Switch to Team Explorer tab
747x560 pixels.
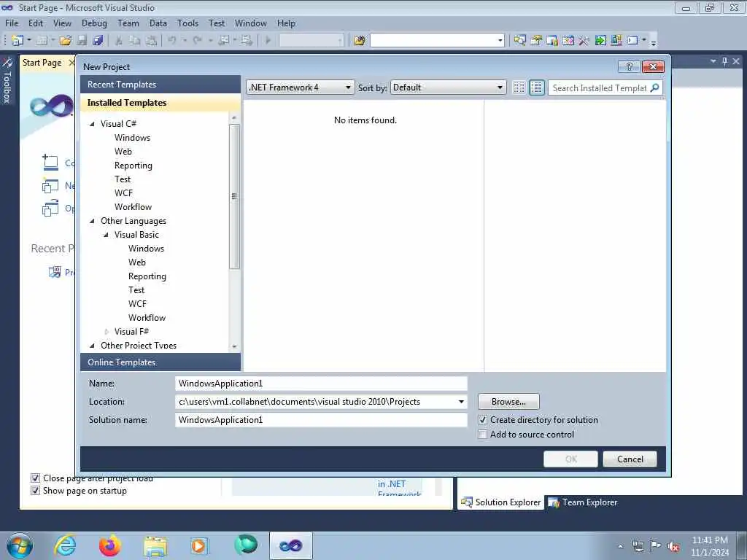[x=583, y=502]
